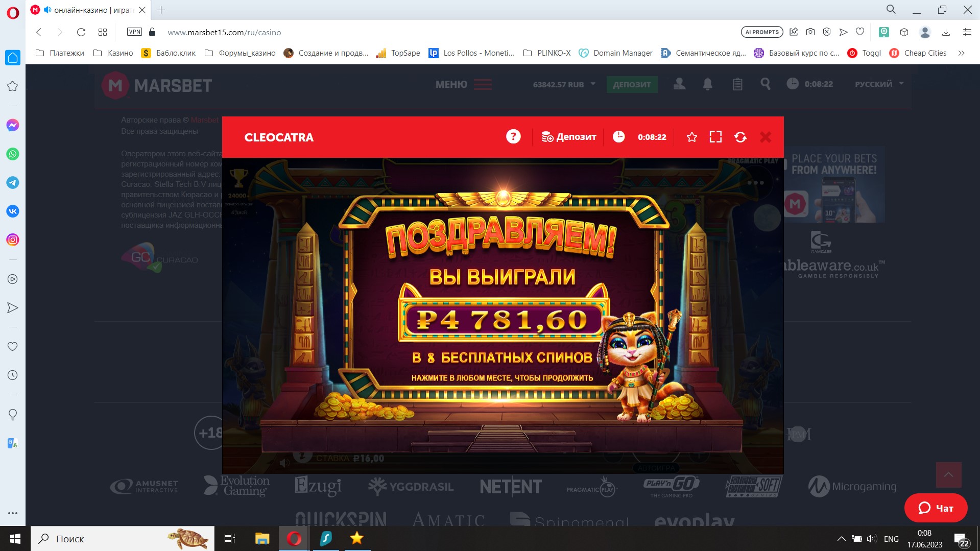This screenshot has height=551, width=980.
Task: Reload the page in browser toolbar
Action: [81, 32]
